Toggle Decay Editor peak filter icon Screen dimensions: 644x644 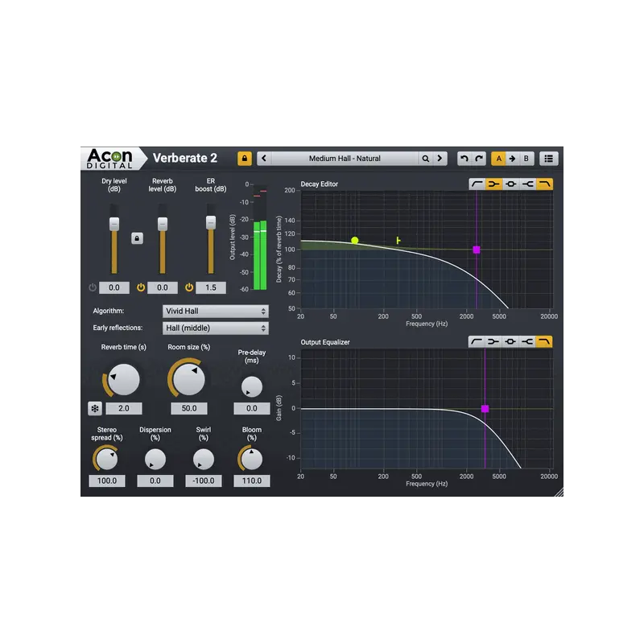[x=510, y=184]
